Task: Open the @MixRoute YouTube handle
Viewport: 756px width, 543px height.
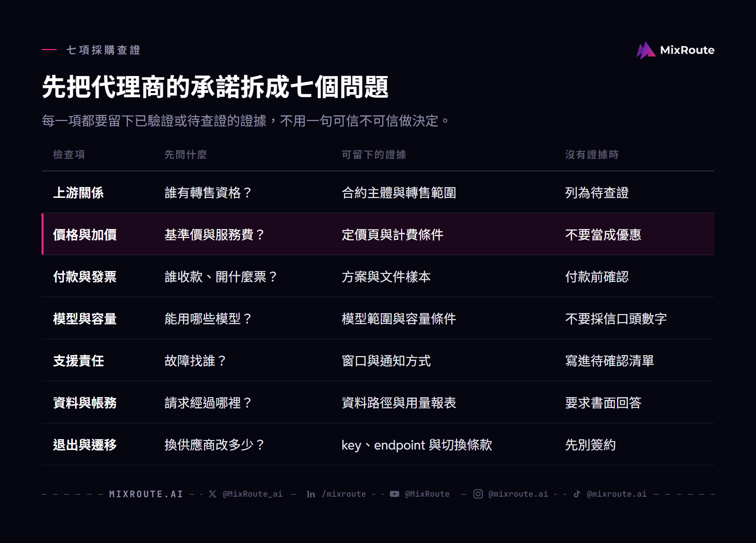Action: pyautogui.click(x=427, y=494)
